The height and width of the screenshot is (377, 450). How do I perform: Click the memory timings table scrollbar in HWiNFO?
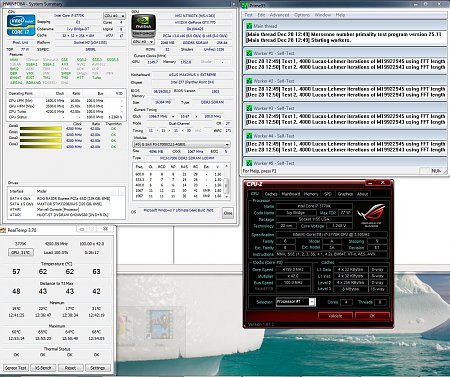(227, 182)
